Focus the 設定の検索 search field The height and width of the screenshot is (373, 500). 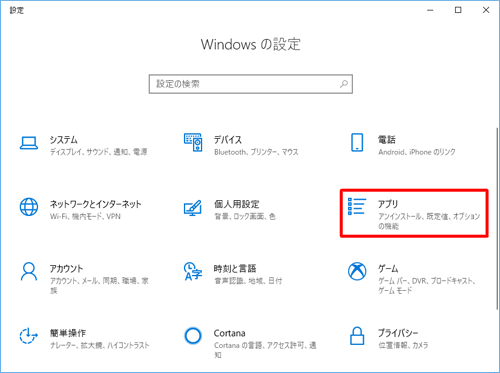click(x=251, y=84)
